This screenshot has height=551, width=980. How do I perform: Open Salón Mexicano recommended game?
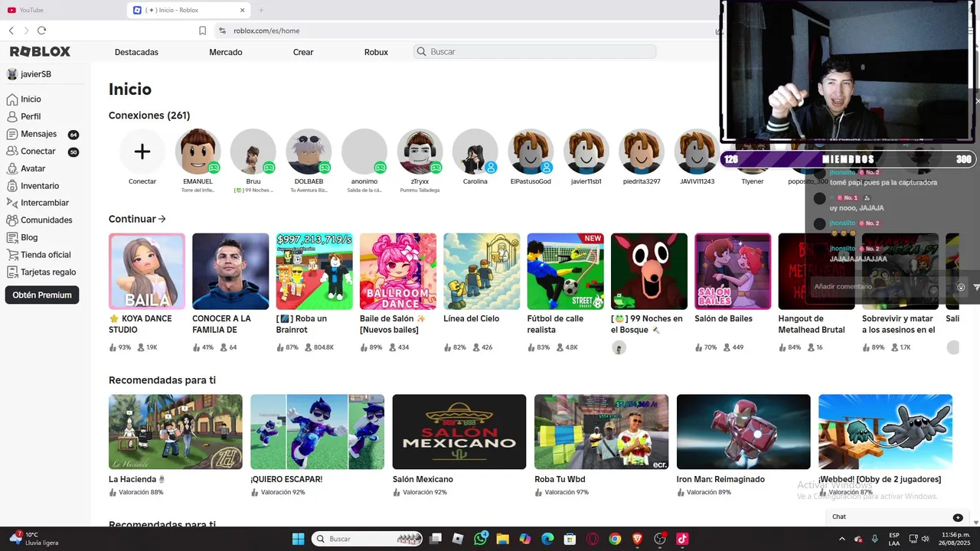coord(459,432)
